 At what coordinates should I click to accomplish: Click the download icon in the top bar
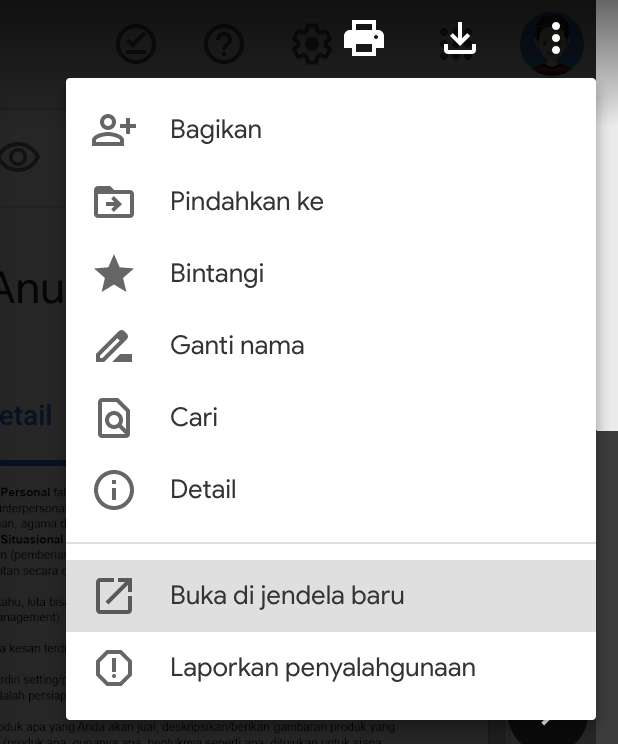point(459,41)
